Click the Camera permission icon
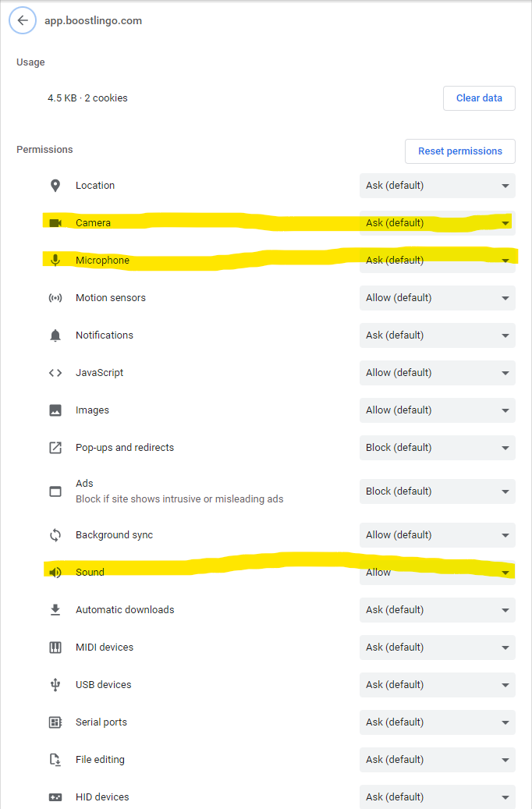 [x=55, y=223]
